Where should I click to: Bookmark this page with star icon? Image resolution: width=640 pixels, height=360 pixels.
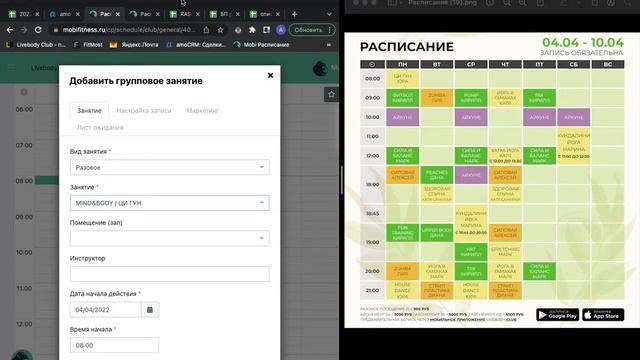pyautogui.click(x=220, y=30)
